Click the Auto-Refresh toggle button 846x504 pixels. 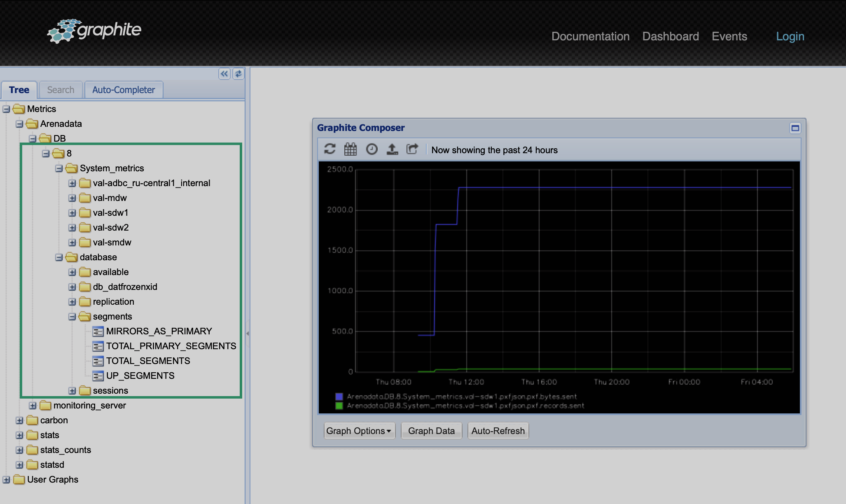coord(498,431)
